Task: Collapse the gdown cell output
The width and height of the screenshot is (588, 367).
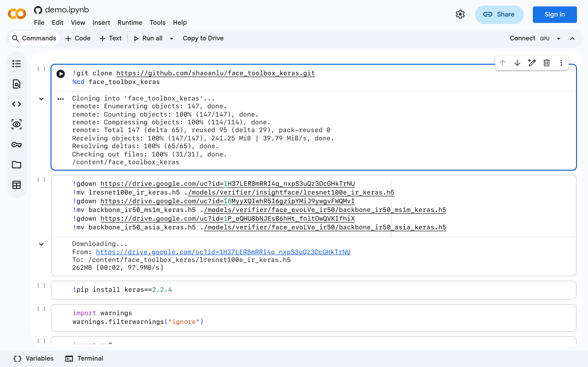Action: click(x=41, y=244)
